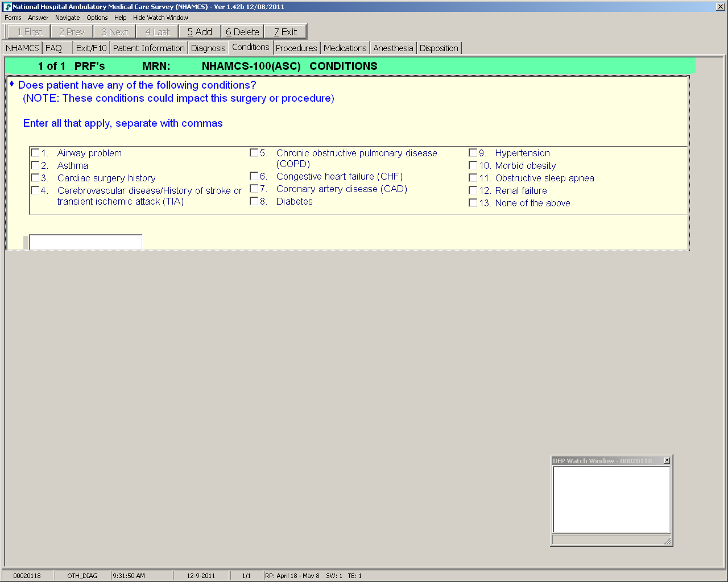728x582 pixels.
Task: Tick None of the above checkbox
Action: pyautogui.click(x=473, y=203)
